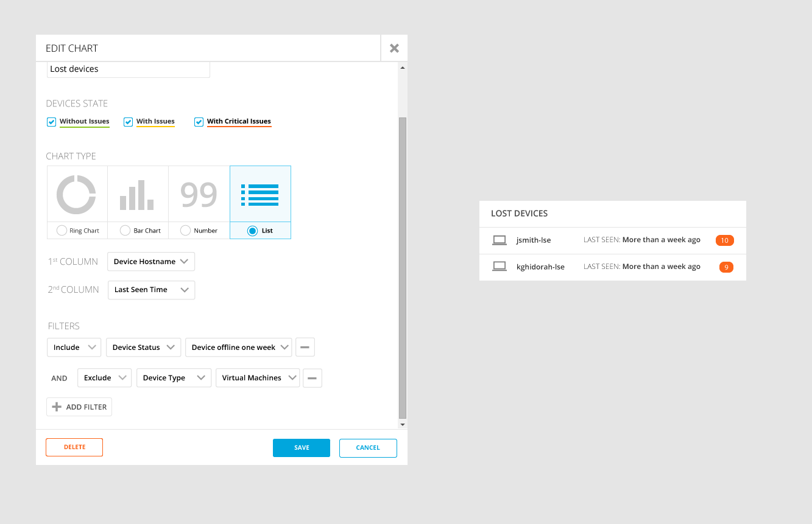Toggle the With Issues checkbox
Screen dimensions: 812x524
pyautogui.click(x=128, y=122)
